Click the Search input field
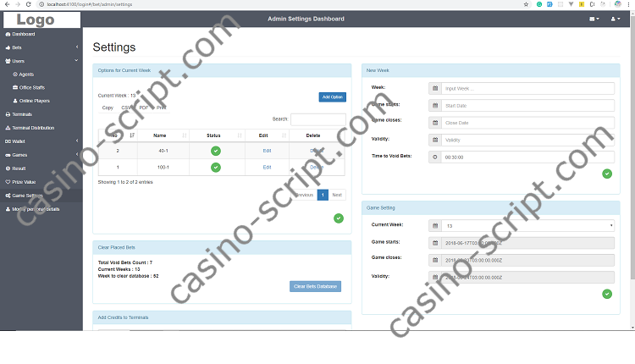The height and width of the screenshot is (364, 635). point(317,119)
